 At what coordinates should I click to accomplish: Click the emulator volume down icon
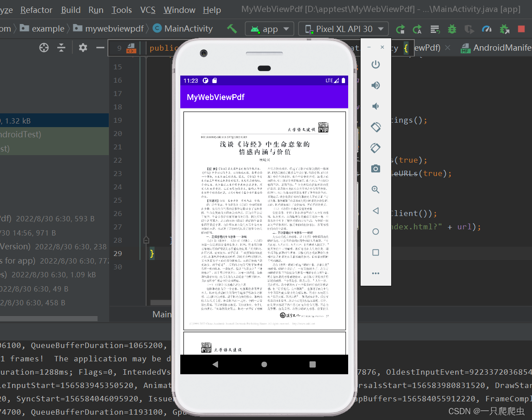tap(376, 106)
